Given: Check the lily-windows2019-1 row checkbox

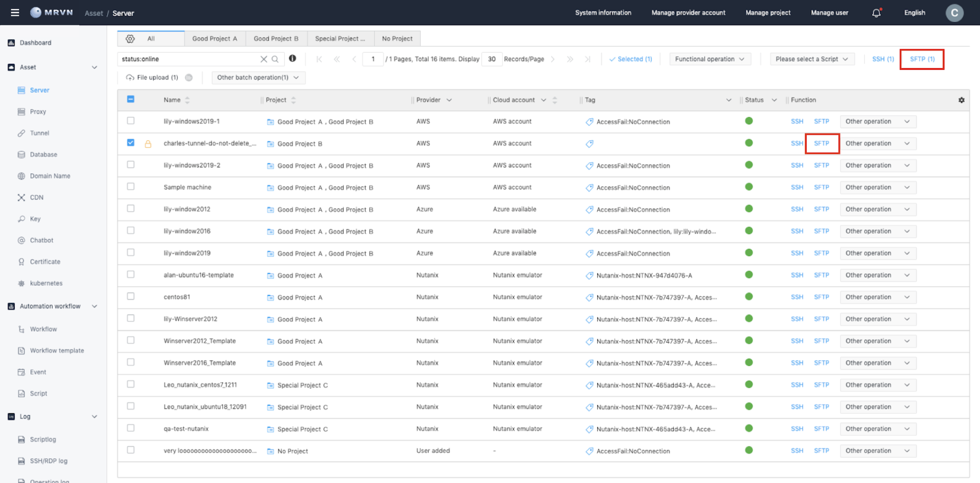Looking at the screenshot, I should pos(130,121).
